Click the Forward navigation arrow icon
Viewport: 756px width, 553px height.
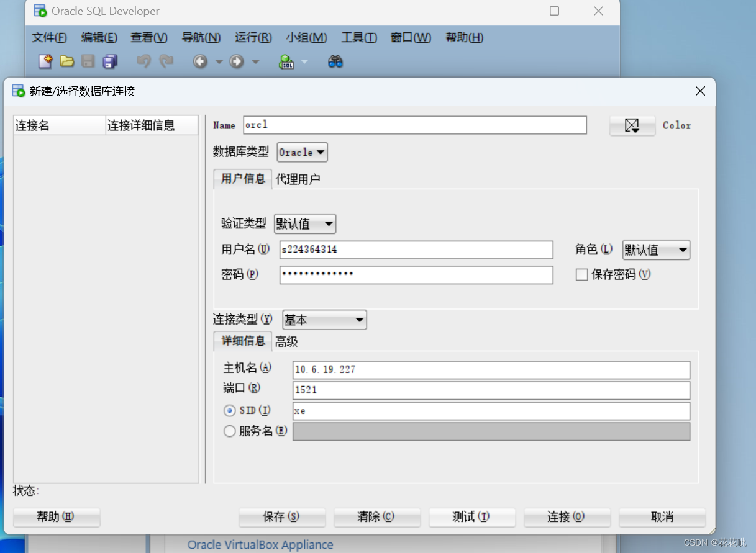point(237,61)
